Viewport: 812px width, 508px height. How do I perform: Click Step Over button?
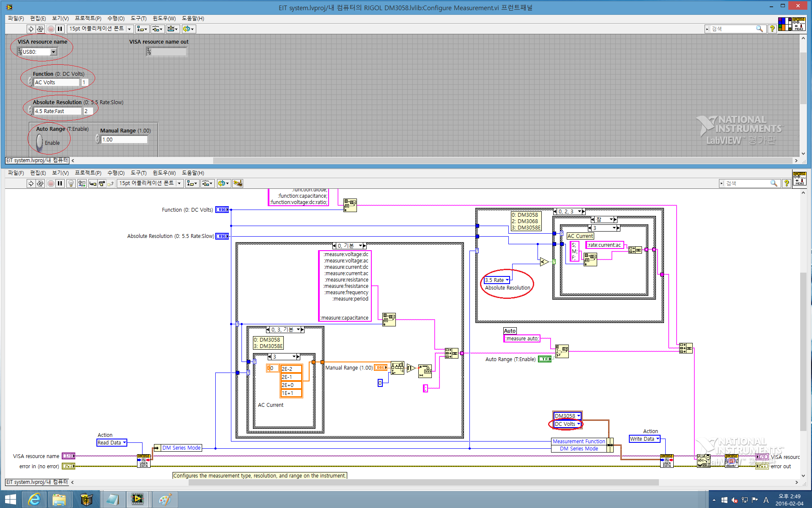[102, 183]
